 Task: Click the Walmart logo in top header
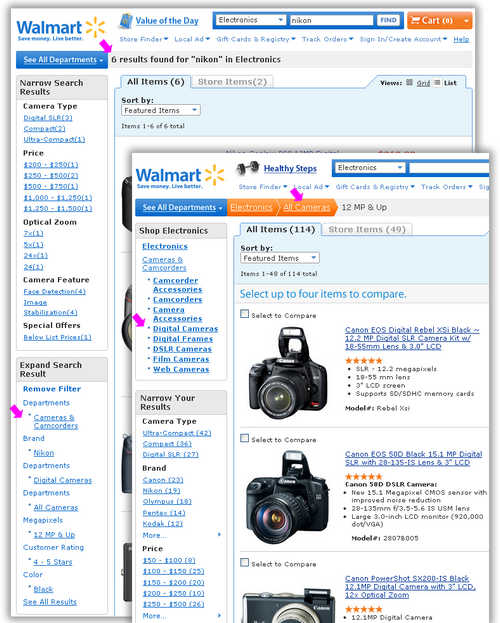(61, 29)
